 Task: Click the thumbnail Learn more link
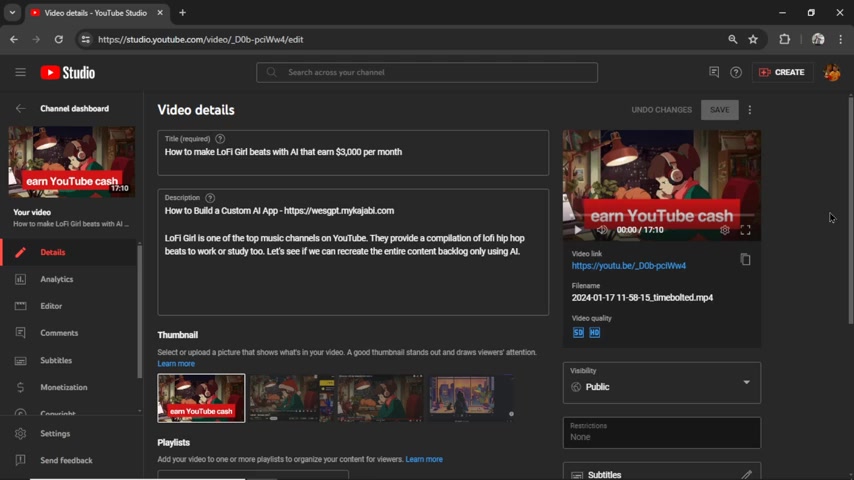(176, 363)
